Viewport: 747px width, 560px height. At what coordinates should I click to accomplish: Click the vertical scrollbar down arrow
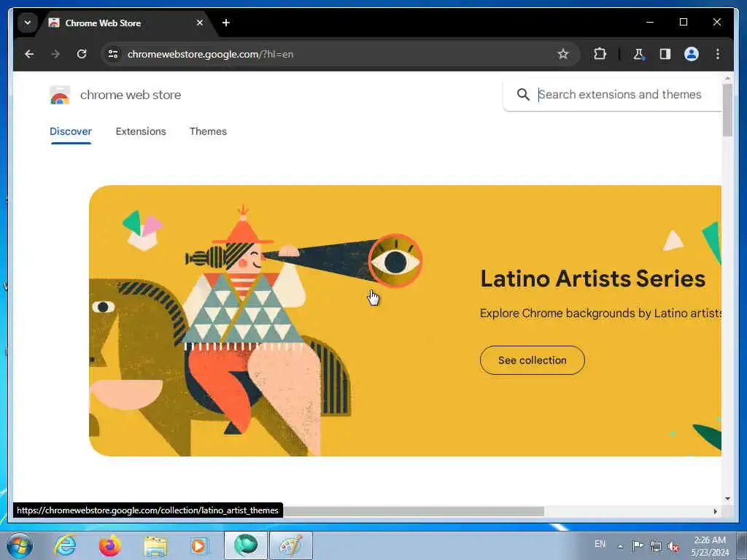(x=727, y=499)
